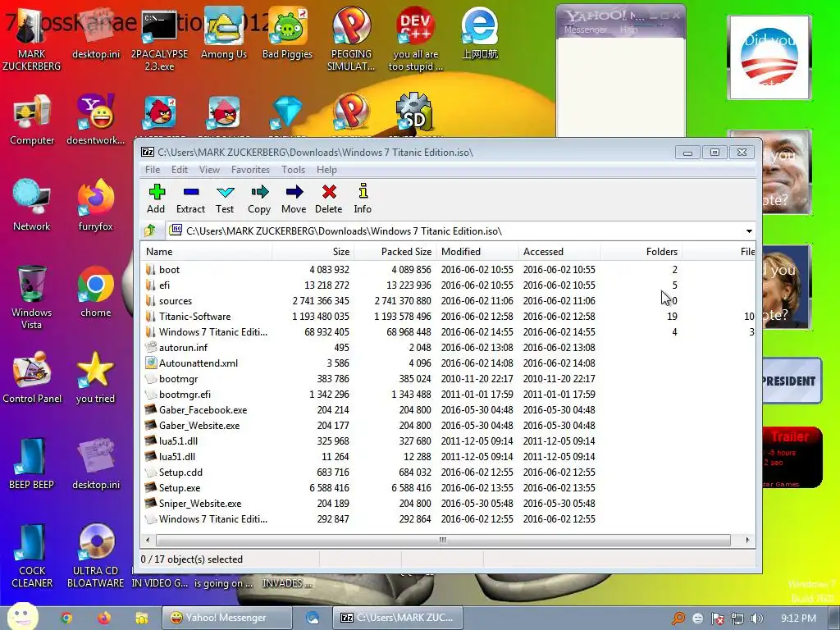This screenshot has width=840, height=630.
Task: Select the Titanic-Software folder
Action: point(448,316)
